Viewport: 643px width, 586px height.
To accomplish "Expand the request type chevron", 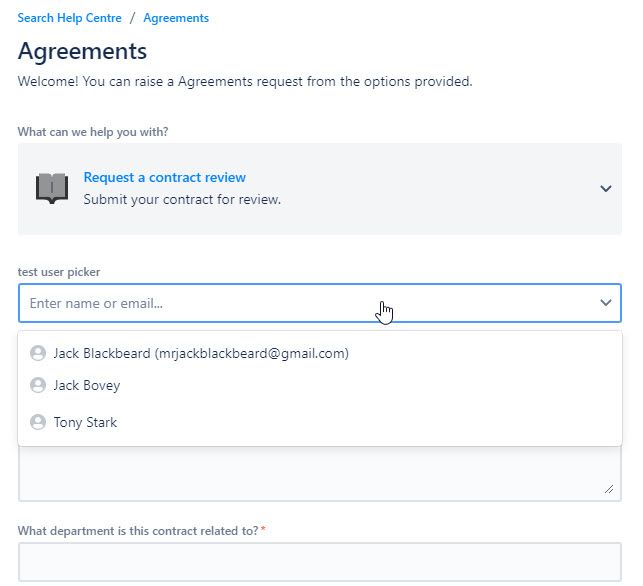I will click(605, 188).
